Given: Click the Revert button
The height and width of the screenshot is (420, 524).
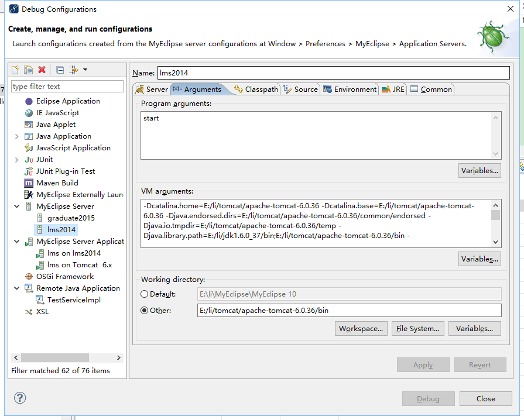Looking at the screenshot, I should [x=480, y=364].
